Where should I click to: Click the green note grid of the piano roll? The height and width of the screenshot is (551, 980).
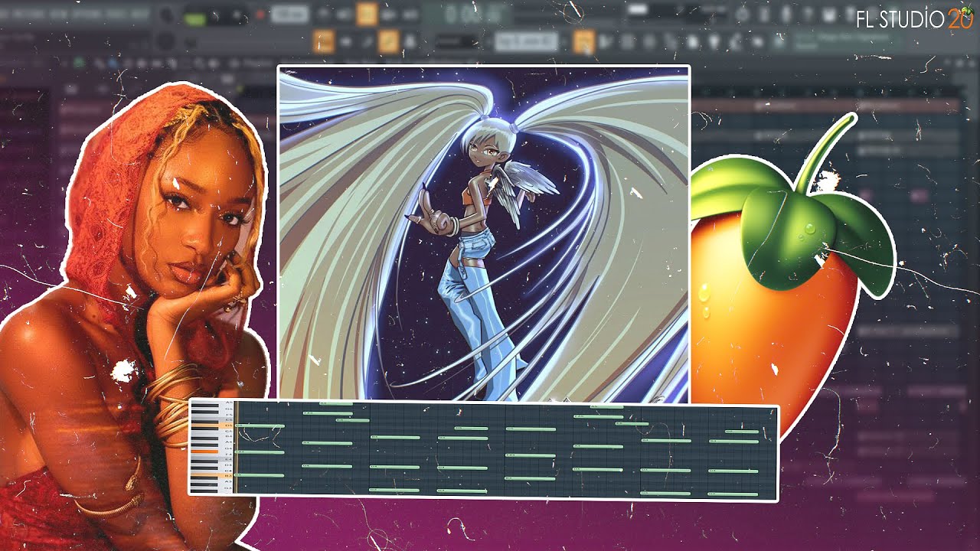pos(505,450)
